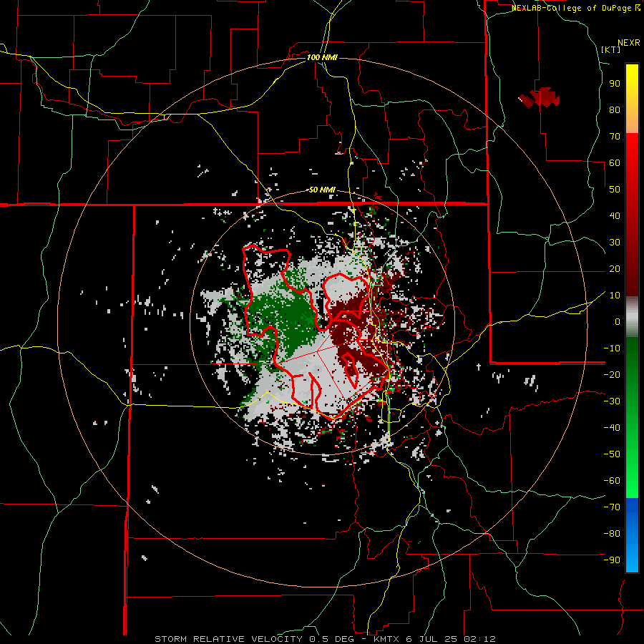Click the 40 value on the velocity scale
Image resolution: width=644 pixels, height=644 pixels.
tap(615, 215)
